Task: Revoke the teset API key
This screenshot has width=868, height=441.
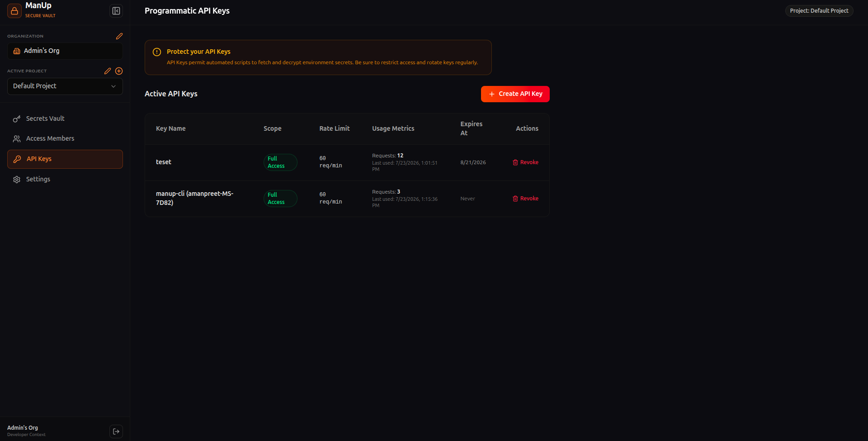Action: 526,162
